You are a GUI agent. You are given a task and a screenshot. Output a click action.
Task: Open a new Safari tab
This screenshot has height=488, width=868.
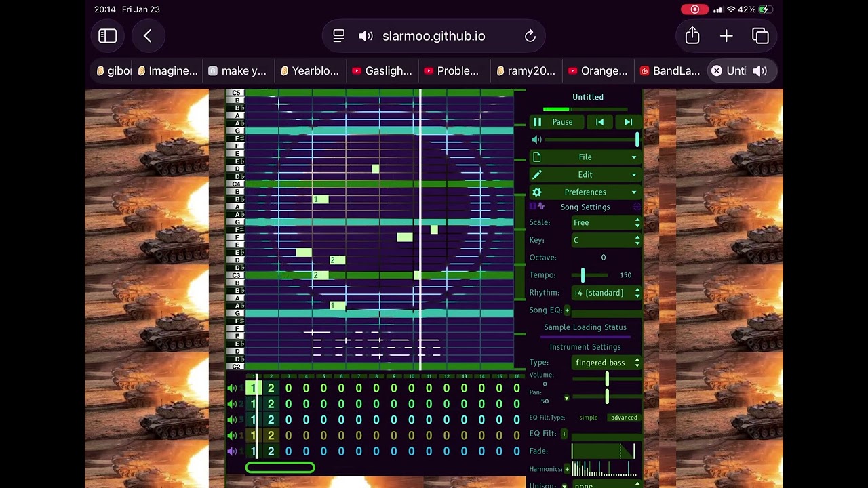(x=726, y=36)
